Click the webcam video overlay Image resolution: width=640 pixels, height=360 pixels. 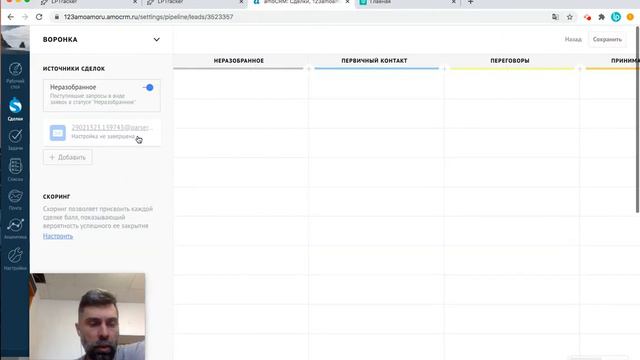(x=87, y=316)
